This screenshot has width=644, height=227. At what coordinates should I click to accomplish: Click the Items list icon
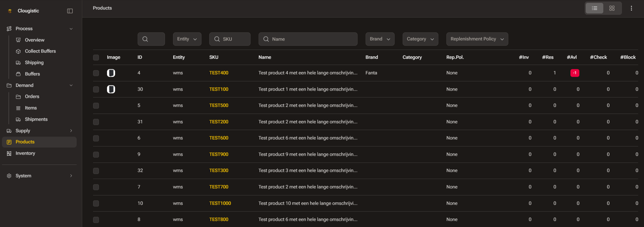pos(18,108)
